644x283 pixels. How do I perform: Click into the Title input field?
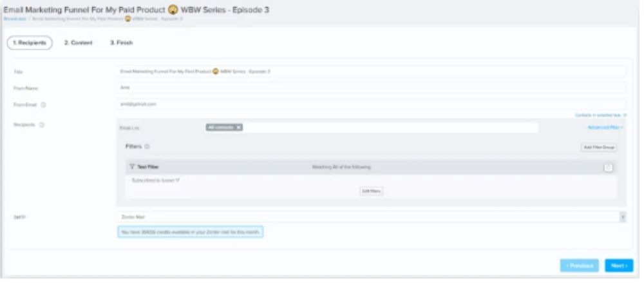click(x=372, y=72)
